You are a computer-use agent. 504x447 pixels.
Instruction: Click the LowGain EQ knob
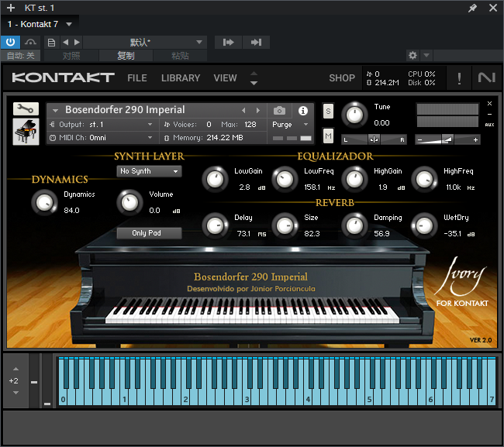(215, 179)
